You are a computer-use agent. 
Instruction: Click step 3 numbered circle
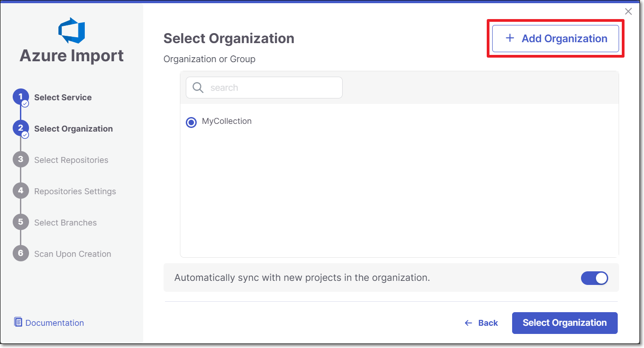(x=20, y=160)
